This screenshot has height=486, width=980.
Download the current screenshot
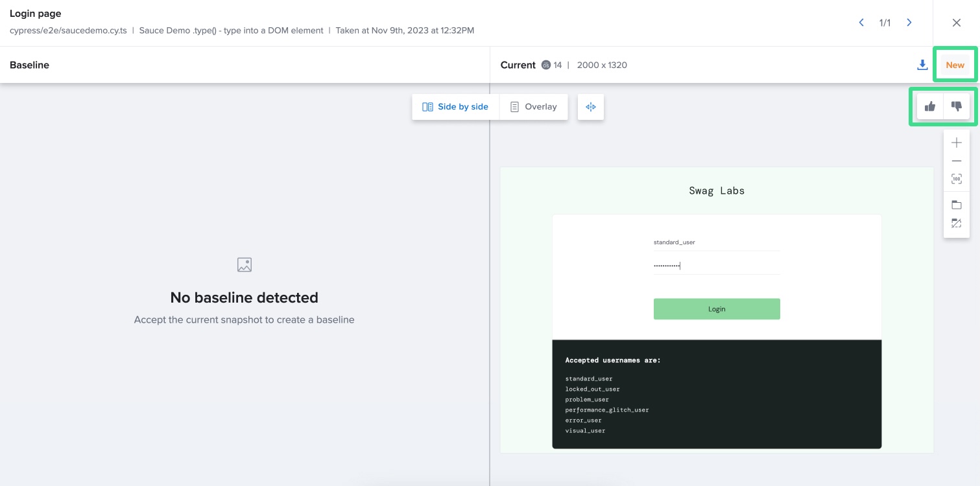pyautogui.click(x=922, y=65)
